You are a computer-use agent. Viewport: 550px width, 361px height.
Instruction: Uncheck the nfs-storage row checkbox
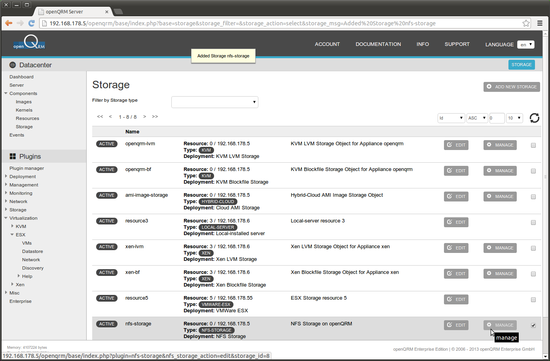533,325
